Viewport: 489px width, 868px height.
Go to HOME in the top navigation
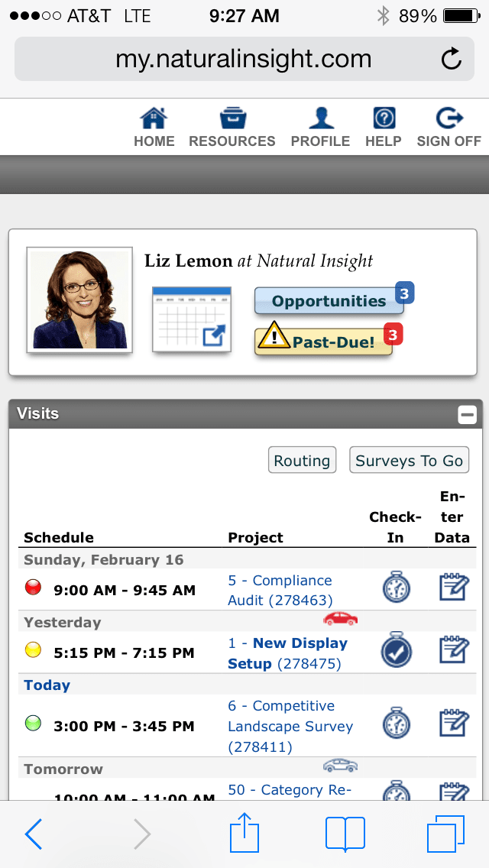pyautogui.click(x=154, y=128)
